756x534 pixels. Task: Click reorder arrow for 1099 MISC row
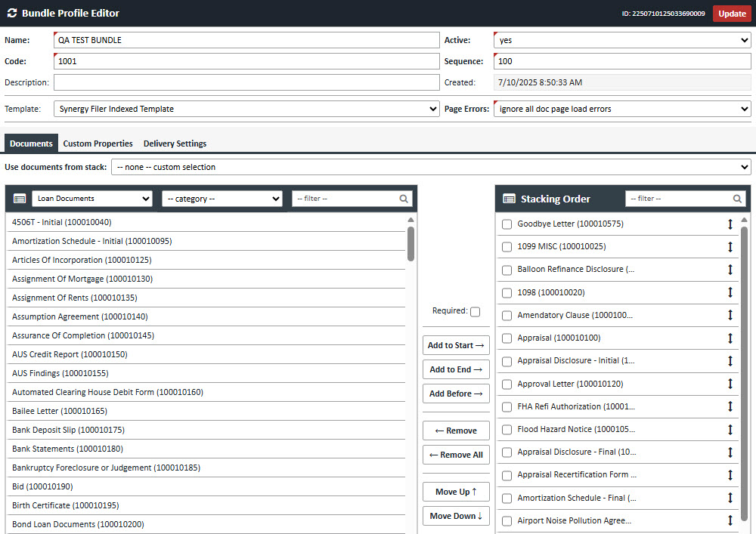[x=730, y=247]
